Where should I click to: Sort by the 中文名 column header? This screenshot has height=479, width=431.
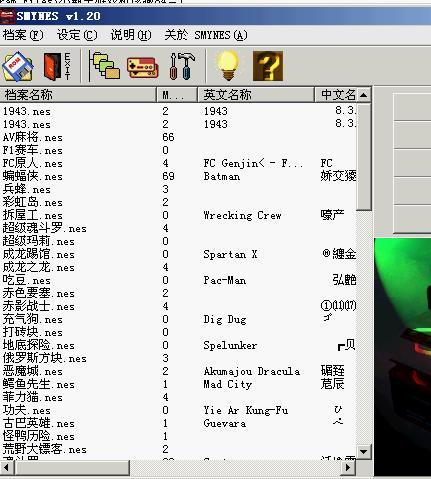(336, 95)
